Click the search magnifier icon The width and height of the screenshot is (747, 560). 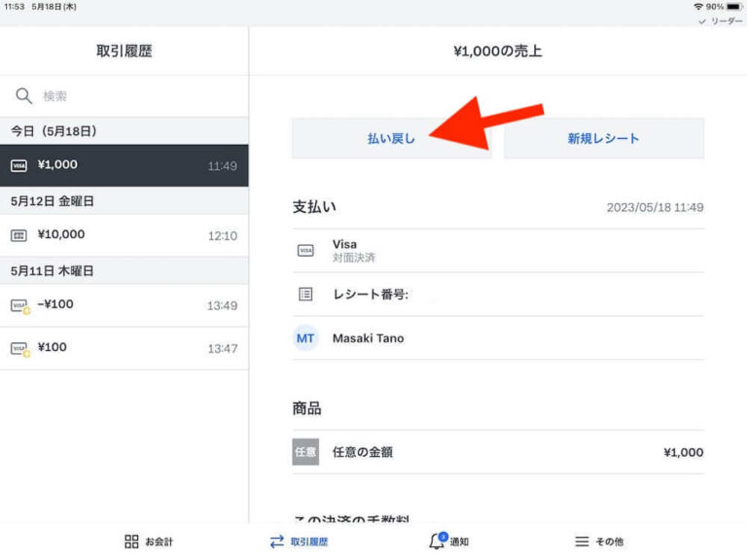(x=23, y=96)
